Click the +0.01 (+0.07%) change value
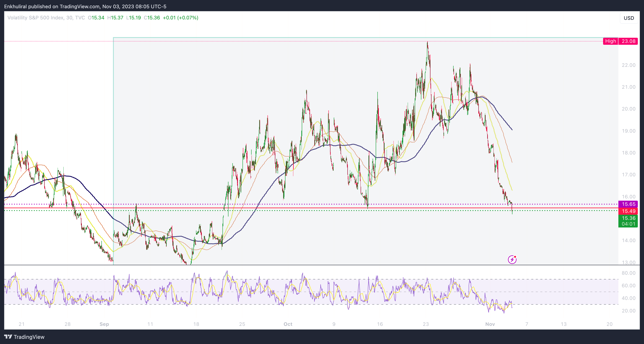The image size is (644, 344). [181, 18]
